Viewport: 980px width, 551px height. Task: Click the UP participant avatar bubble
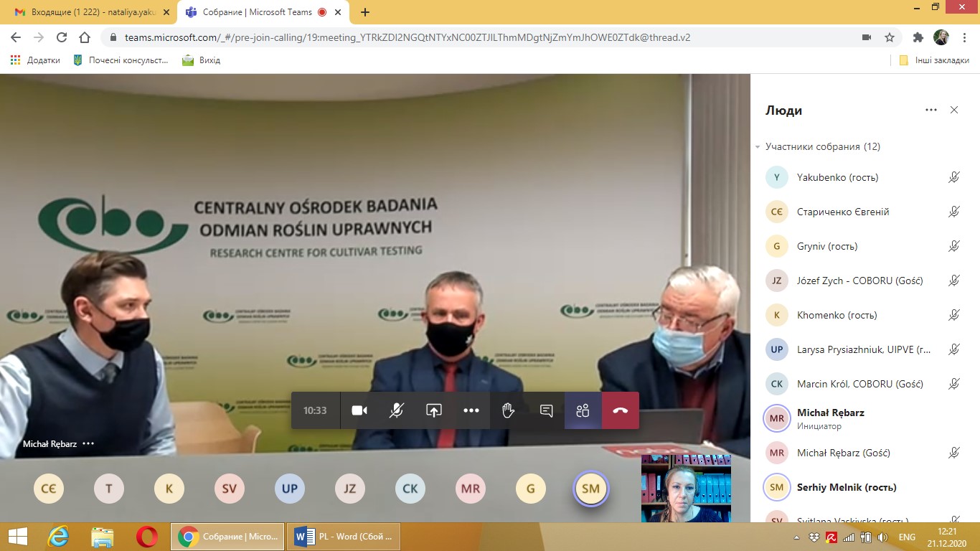click(x=290, y=489)
